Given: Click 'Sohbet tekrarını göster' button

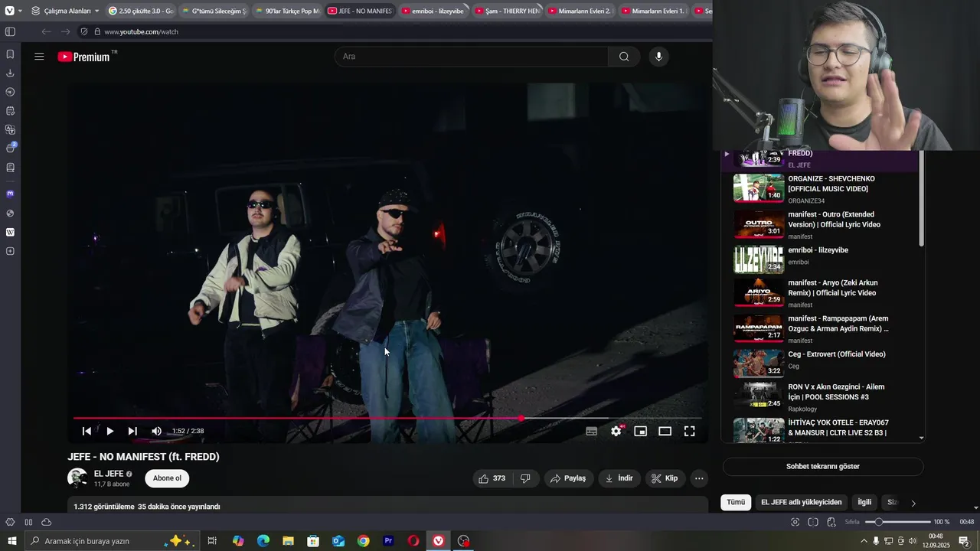Looking at the screenshot, I should (x=823, y=466).
